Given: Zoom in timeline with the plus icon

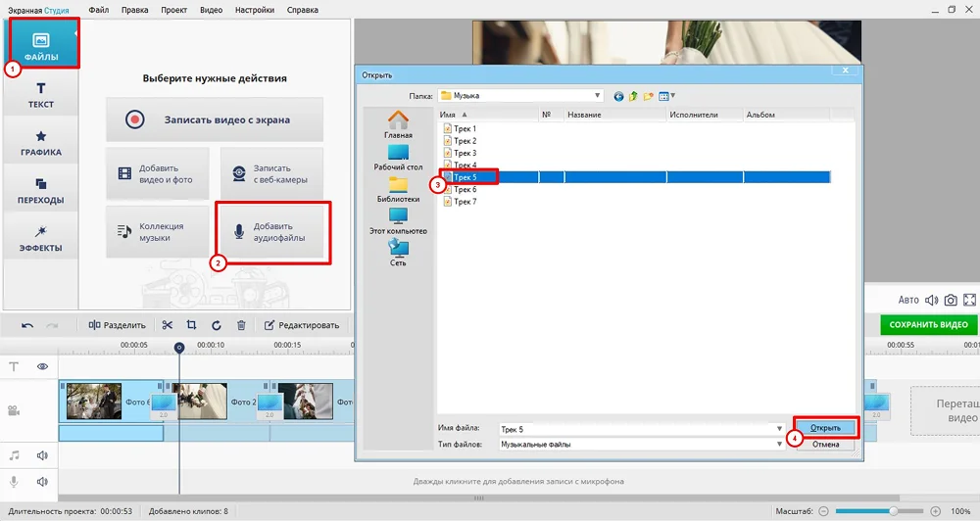Looking at the screenshot, I should coord(936,511).
